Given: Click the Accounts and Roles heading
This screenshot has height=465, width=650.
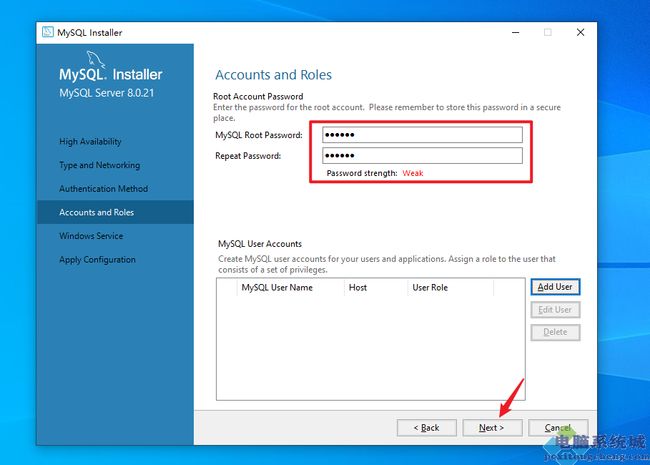Looking at the screenshot, I should (274, 75).
